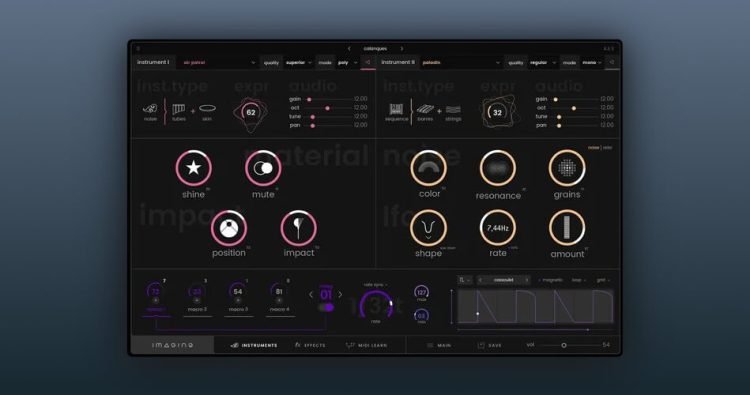
Task: Open the regular quality dropdown
Action: (x=543, y=63)
